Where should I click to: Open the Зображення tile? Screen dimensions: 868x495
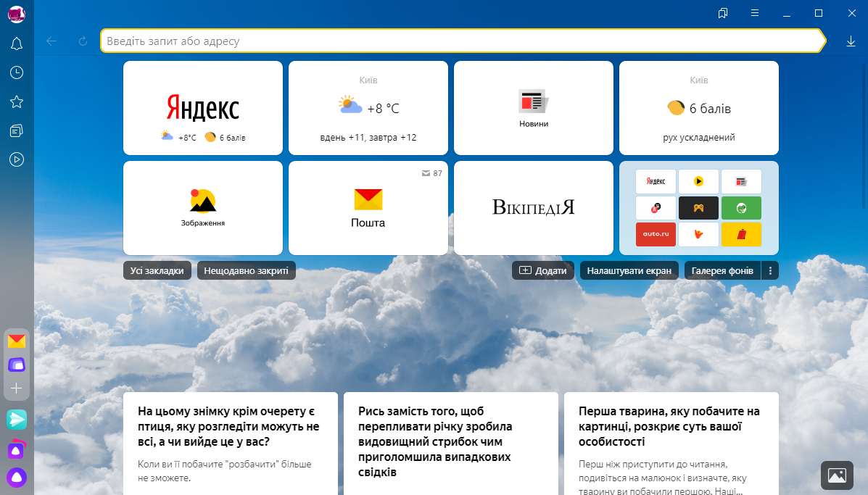coord(202,208)
